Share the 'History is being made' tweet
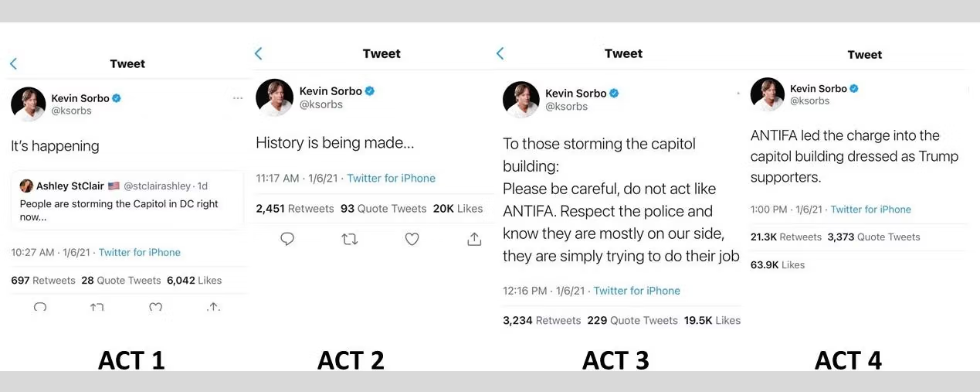Screen dimensions: 980x392 [474, 239]
